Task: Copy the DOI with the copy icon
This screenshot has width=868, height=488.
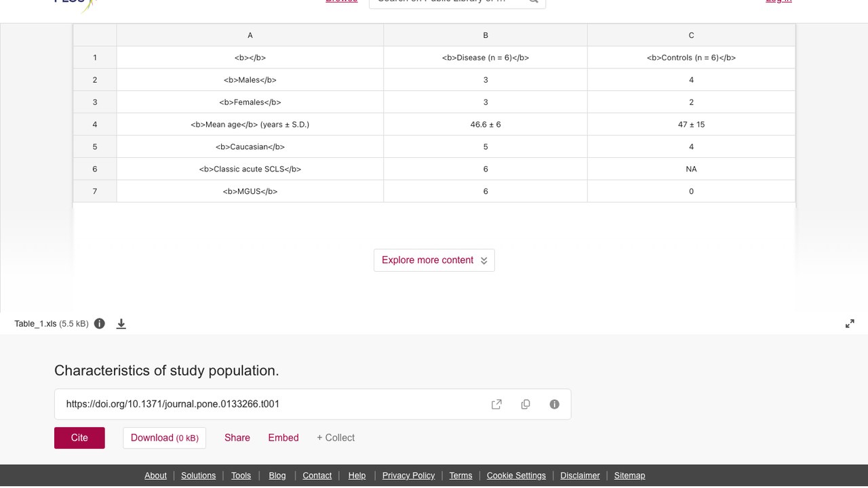Action: pyautogui.click(x=526, y=404)
